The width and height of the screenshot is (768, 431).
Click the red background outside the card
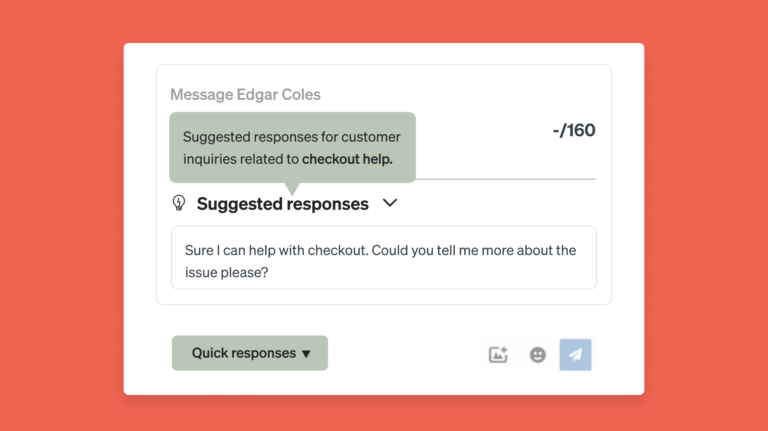(x=61, y=216)
